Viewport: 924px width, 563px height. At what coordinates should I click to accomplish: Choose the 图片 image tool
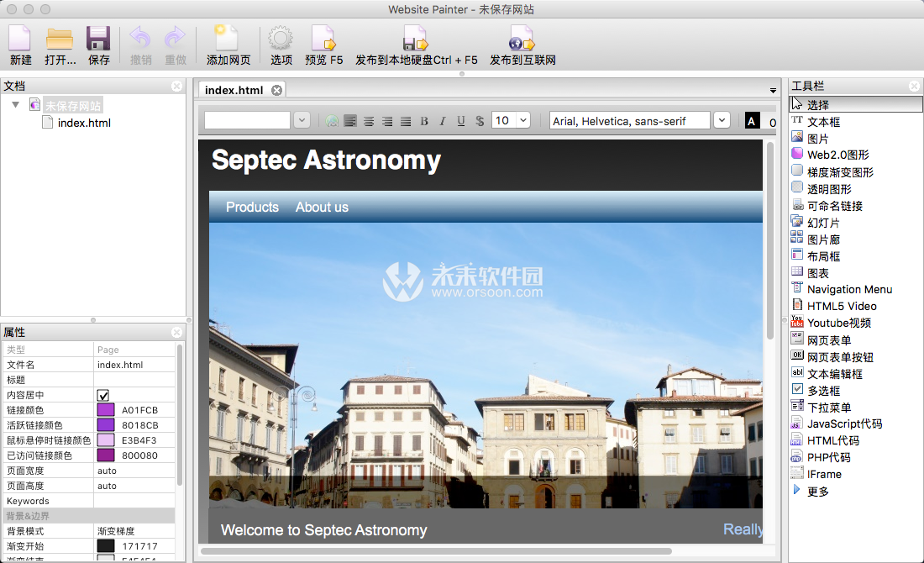click(x=817, y=139)
